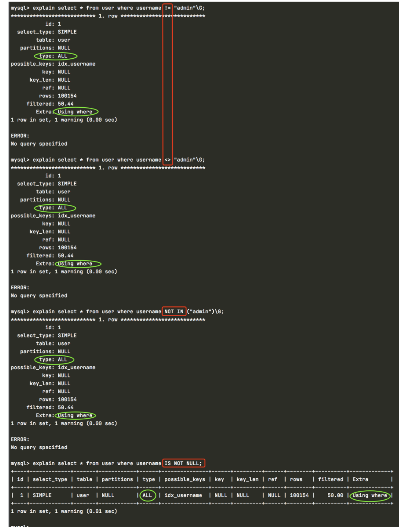Click "type: ALL" under the <> query
Image resolution: width=411 pixels, height=532 pixels.
pyautogui.click(x=53, y=208)
